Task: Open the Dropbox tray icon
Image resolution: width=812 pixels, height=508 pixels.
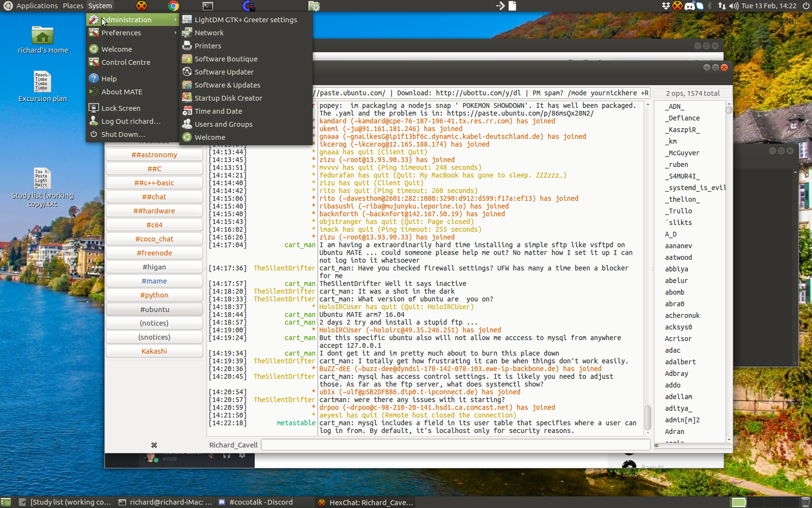Action: click(666, 6)
